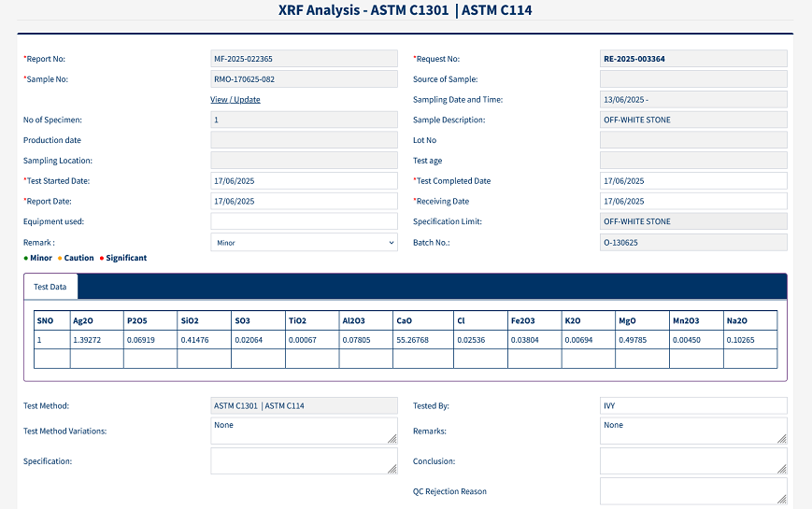Click the Sampling Location field
This screenshot has height=509, width=812.
[304, 160]
